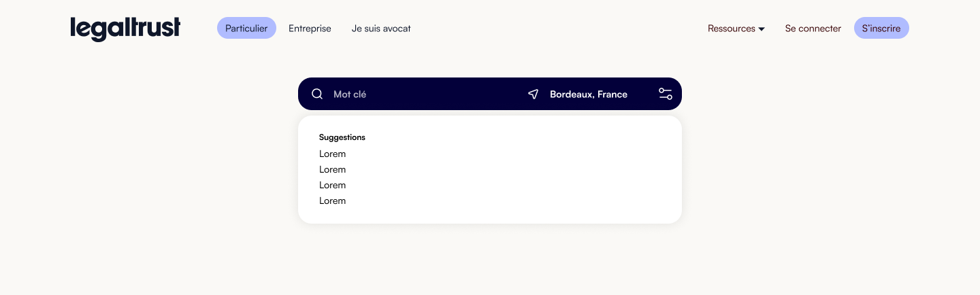
Task: Select the Particulier tab
Action: pyautogui.click(x=246, y=29)
